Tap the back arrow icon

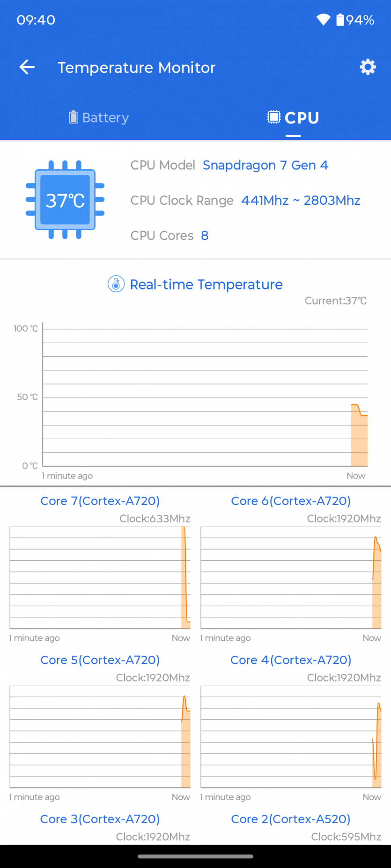click(x=27, y=67)
